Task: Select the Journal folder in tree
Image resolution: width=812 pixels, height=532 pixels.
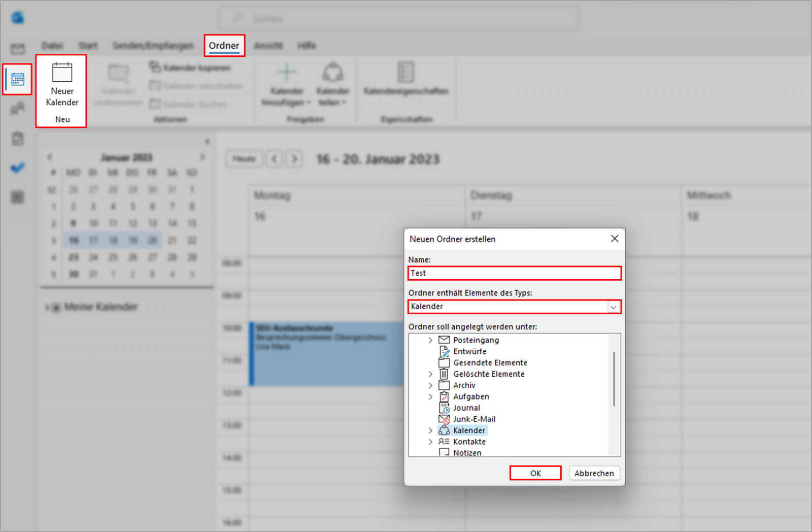Action: [x=466, y=408]
